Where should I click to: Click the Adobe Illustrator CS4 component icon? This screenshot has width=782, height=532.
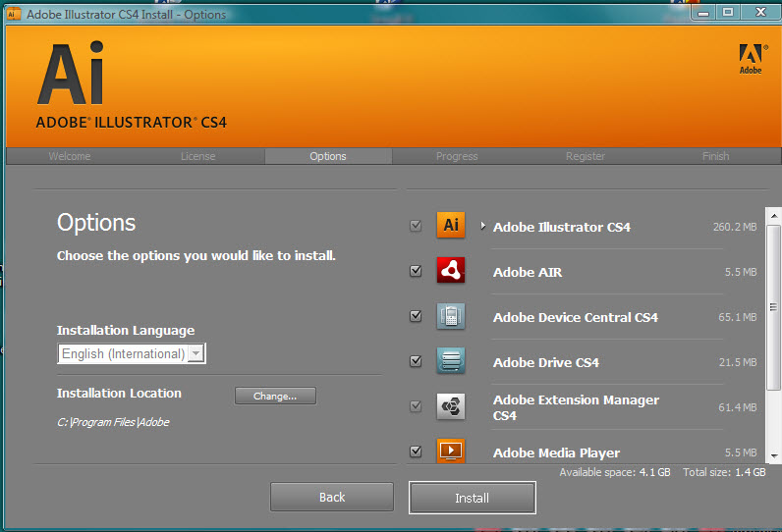tap(451, 225)
